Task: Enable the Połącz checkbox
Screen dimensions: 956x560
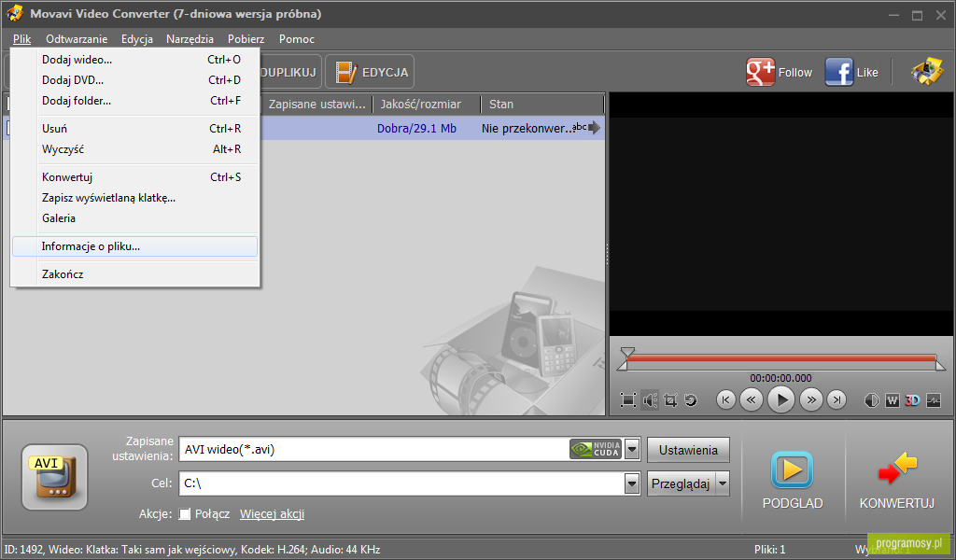Action: 185,513
